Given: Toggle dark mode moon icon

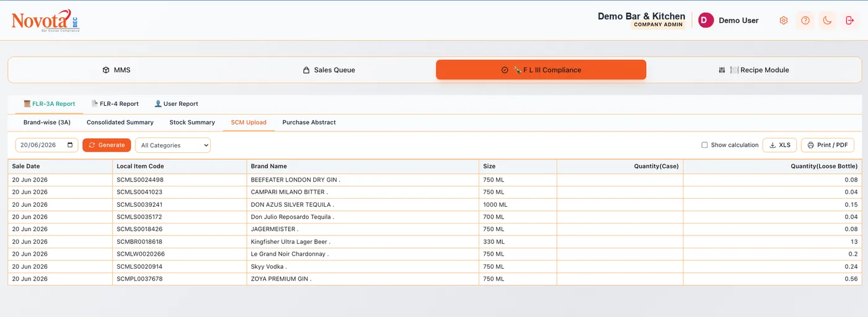Looking at the screenshot, I should pyautogui.click(x=827, y=20).
